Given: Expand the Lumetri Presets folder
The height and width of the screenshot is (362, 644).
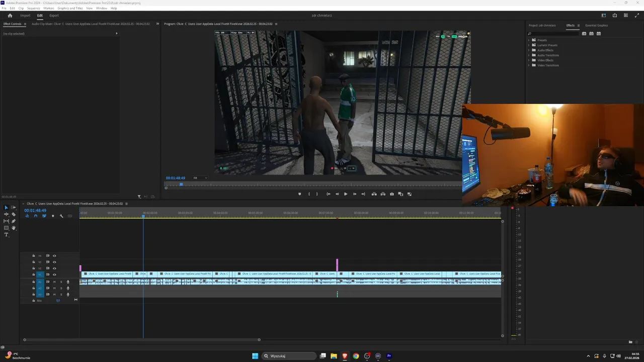Looking at the screenshot, I should coord(529,45).
